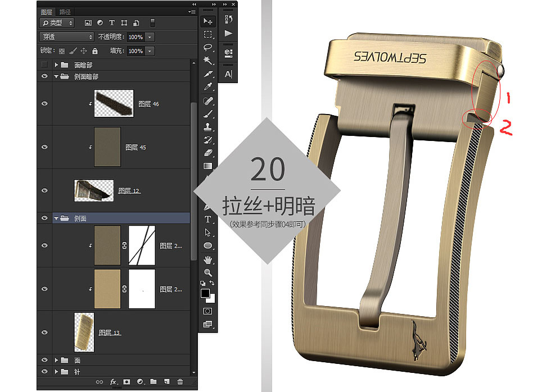Screen dimensions: 533x392
Task: Create a new layer
Action: (x=166, y=382)
